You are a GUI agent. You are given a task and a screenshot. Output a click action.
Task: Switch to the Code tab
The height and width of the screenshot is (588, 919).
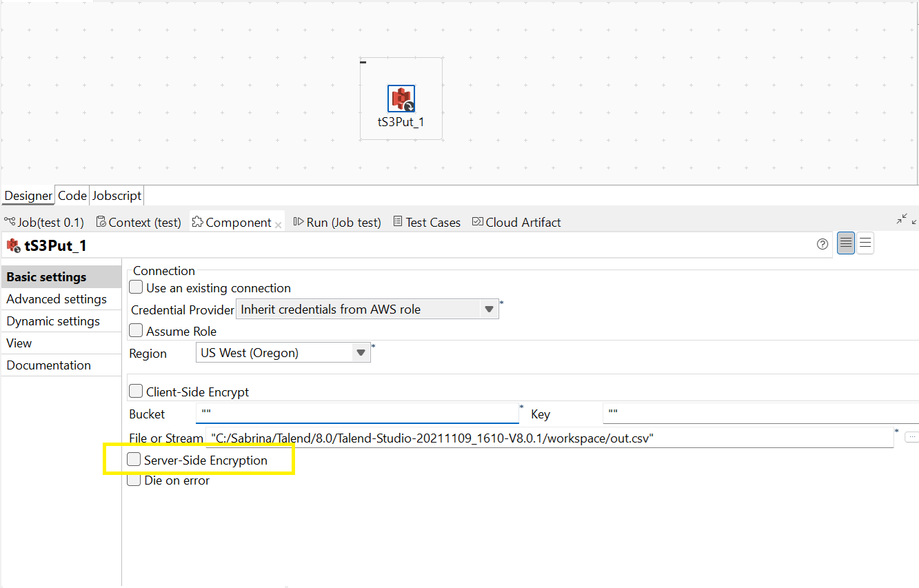pyautogui.click(x=72, y=195)
